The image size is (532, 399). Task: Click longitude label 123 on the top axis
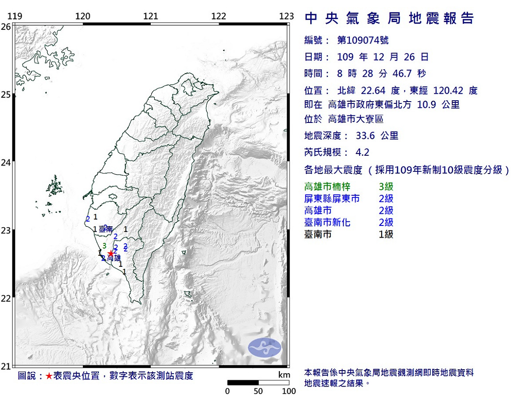click(287, 16)
